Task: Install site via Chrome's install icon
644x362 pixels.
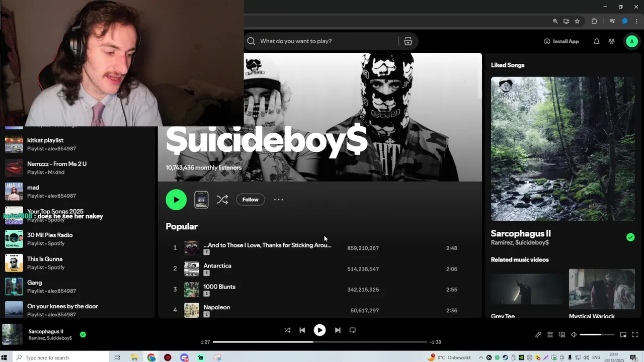Action: click(x=566, y=21)
